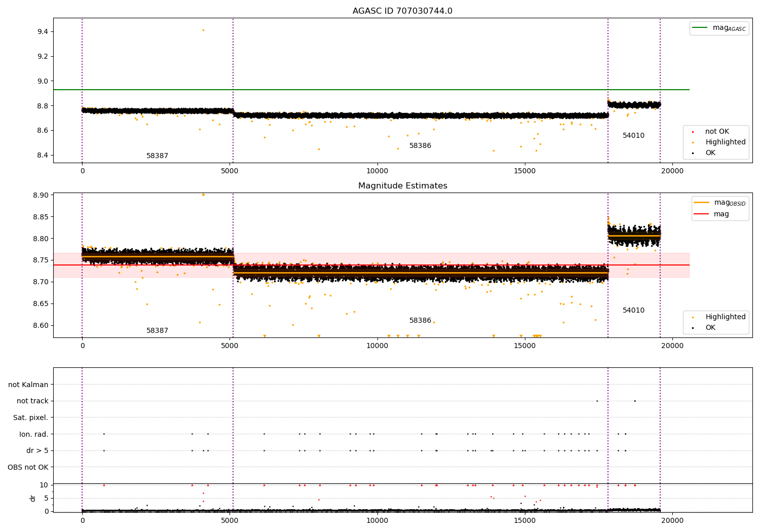
Task: Click the 'not track' row label
Action: pyautogui.click(x=32, y=401)
